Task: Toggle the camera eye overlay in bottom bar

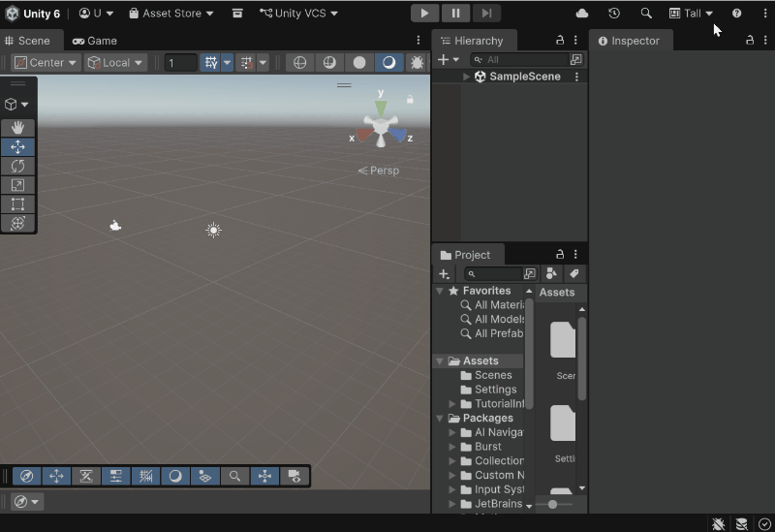Action: coord(294,476)
